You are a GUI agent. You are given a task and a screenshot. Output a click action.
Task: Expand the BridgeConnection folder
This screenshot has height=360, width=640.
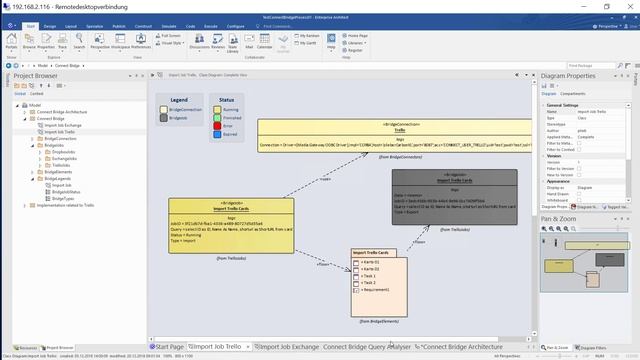point(33,139)
